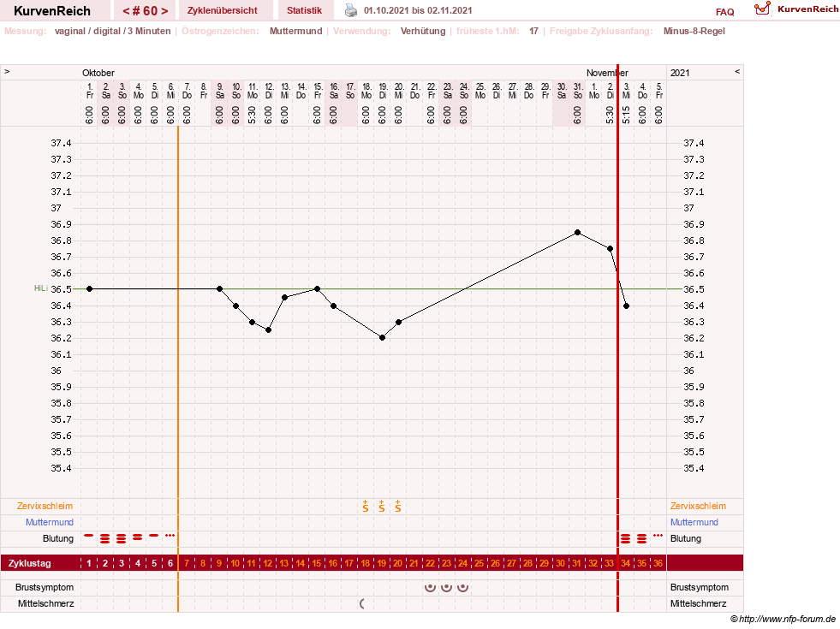Click the breast symptom icon on cycle day 23

tap(446, 587)
